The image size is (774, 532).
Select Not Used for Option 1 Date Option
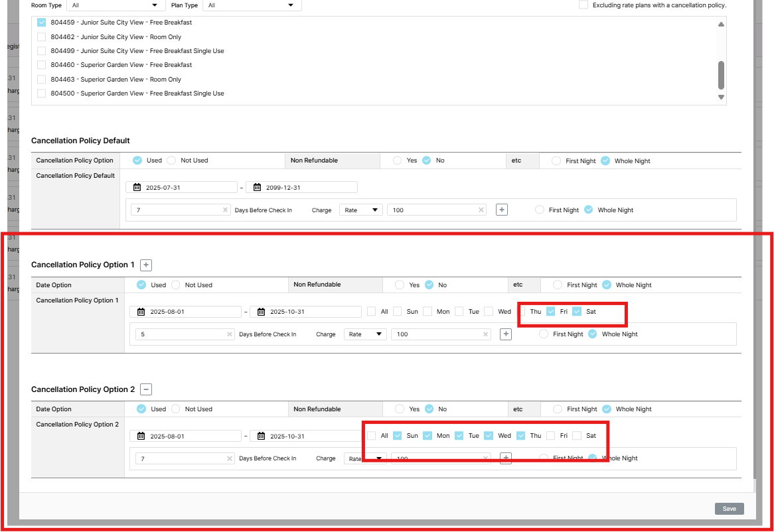(176, 285)
